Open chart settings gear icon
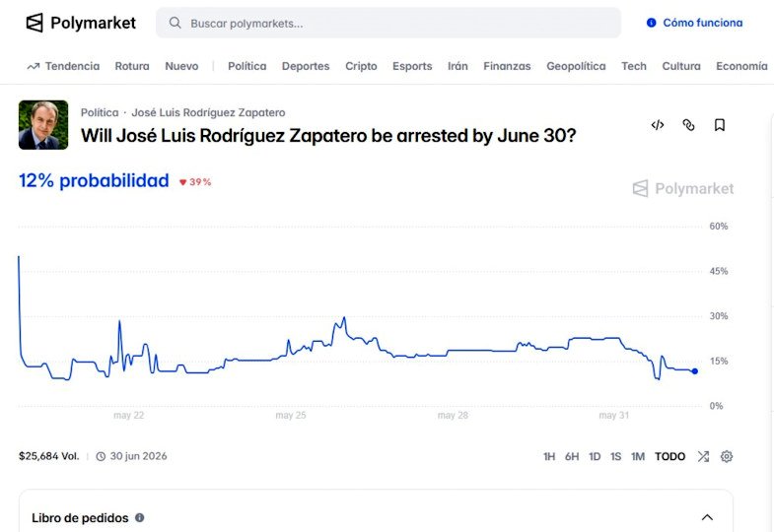Viewport: 774px width, 532px height. (x=726, y=456)
